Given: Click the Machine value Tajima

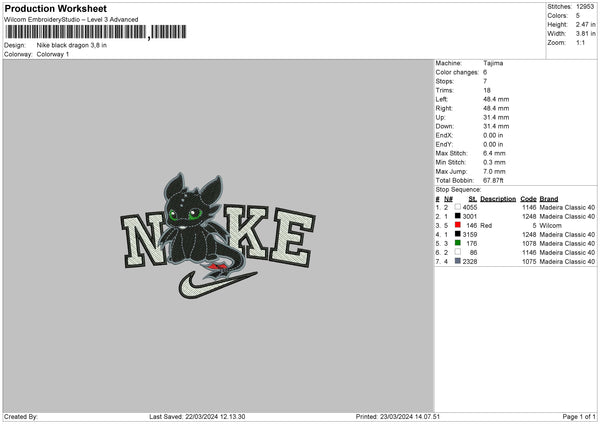Looking at the screenshot, I should (x=493, y=63).
